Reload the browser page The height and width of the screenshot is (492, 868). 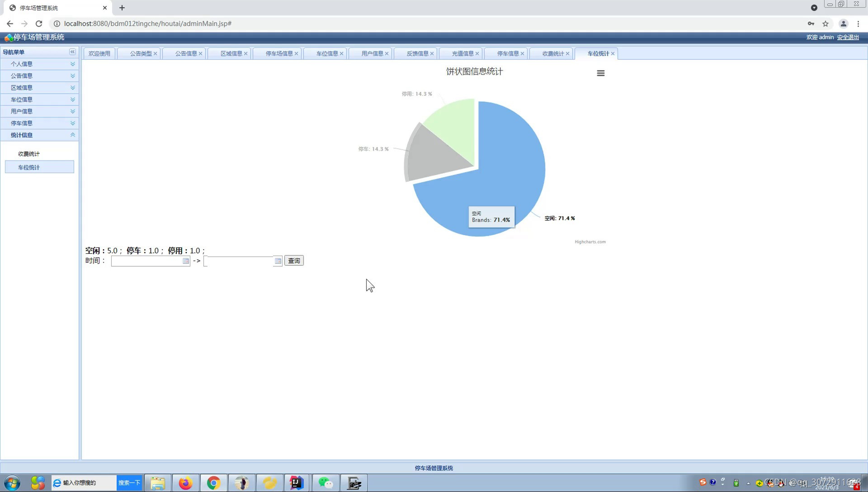click(39, 24)
